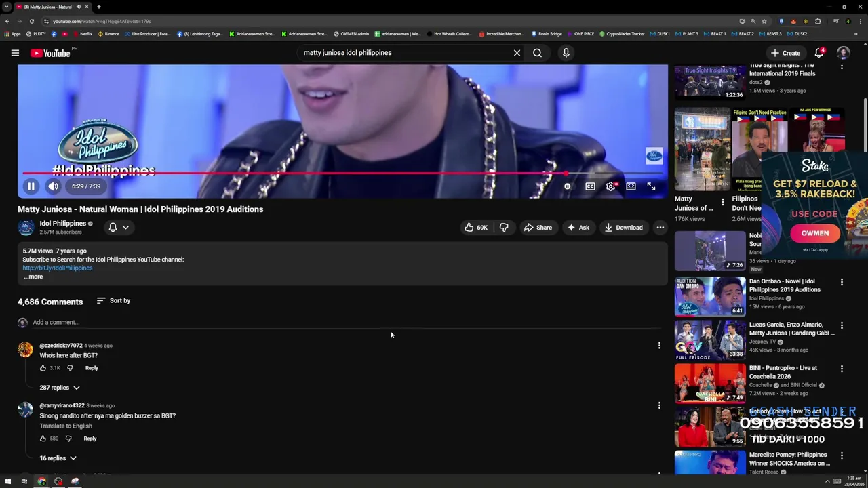Enter fullscreen mode
868x488 pixels.
tap(651, 186)
